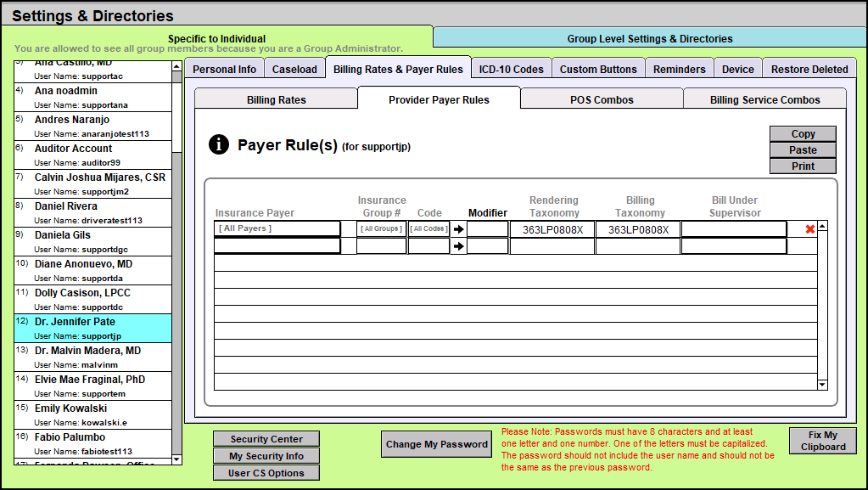The image size is (868, 490).
Task: Open the [All Groups] insurance group dropdown
Action: [x=381, y=229]
